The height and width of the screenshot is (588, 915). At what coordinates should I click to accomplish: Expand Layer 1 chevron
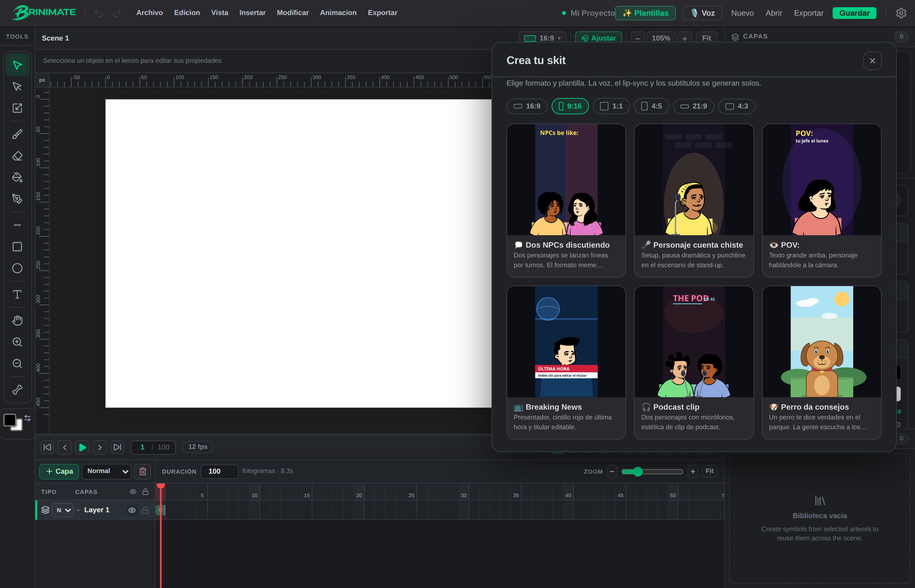(78, 510)
